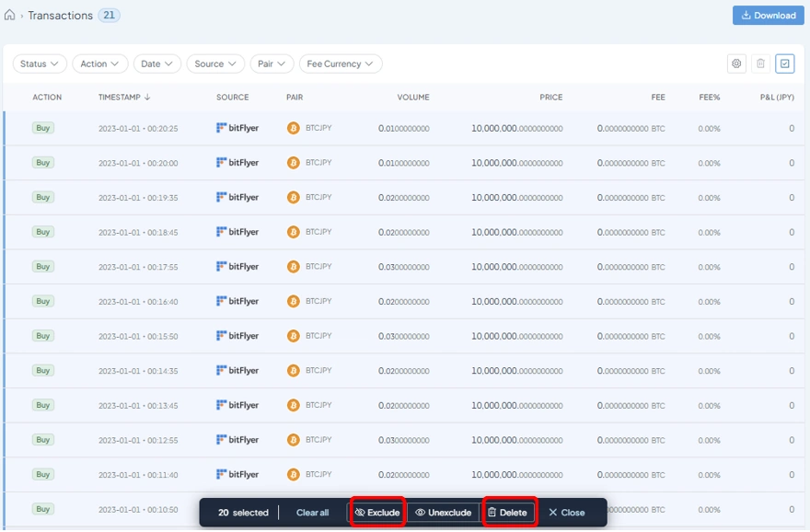Click bitFlyer logo in 00:12:55 row
Viewport: 810px width, 532px height.
[x=237, y=440]
